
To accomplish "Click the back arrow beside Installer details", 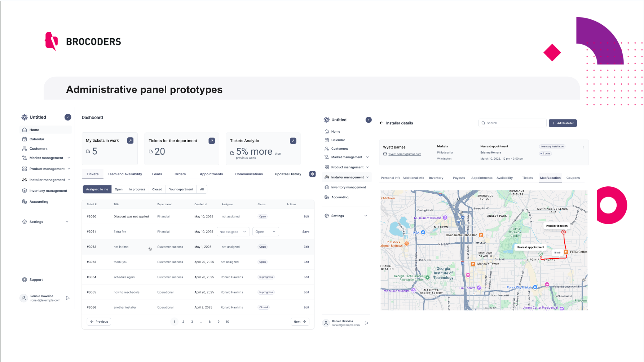I will coord(381,123).
